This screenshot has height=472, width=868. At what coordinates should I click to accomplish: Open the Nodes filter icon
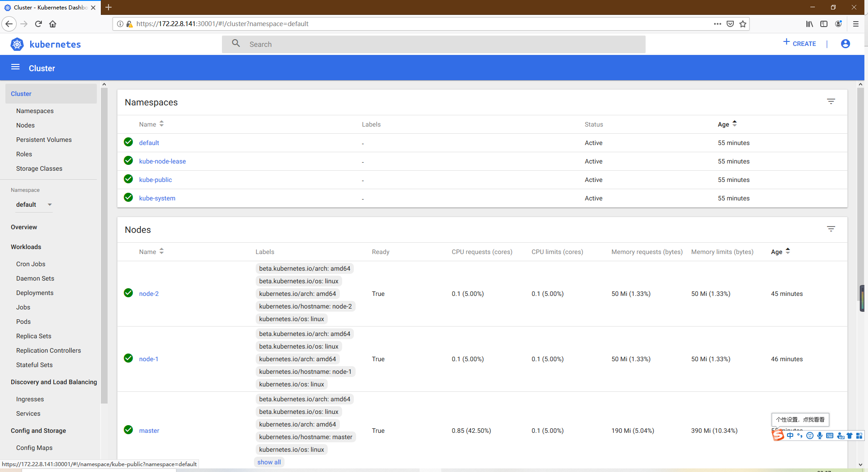click(x=831, y=229)
